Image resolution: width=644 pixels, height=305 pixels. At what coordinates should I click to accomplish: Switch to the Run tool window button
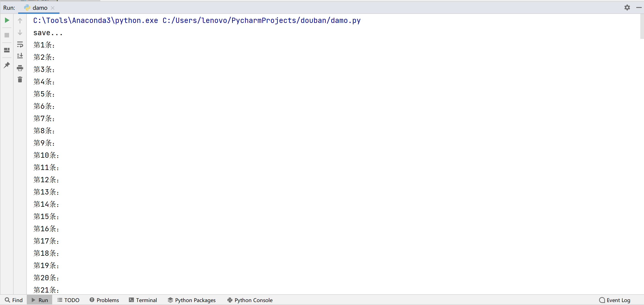click(x=40, y=300)
